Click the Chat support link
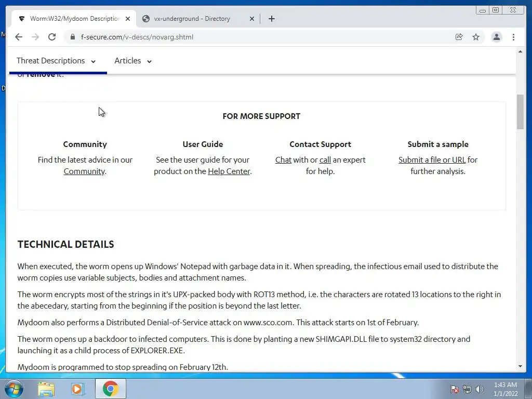Viewport: 532px width, 399px height. tap(283, 160)
